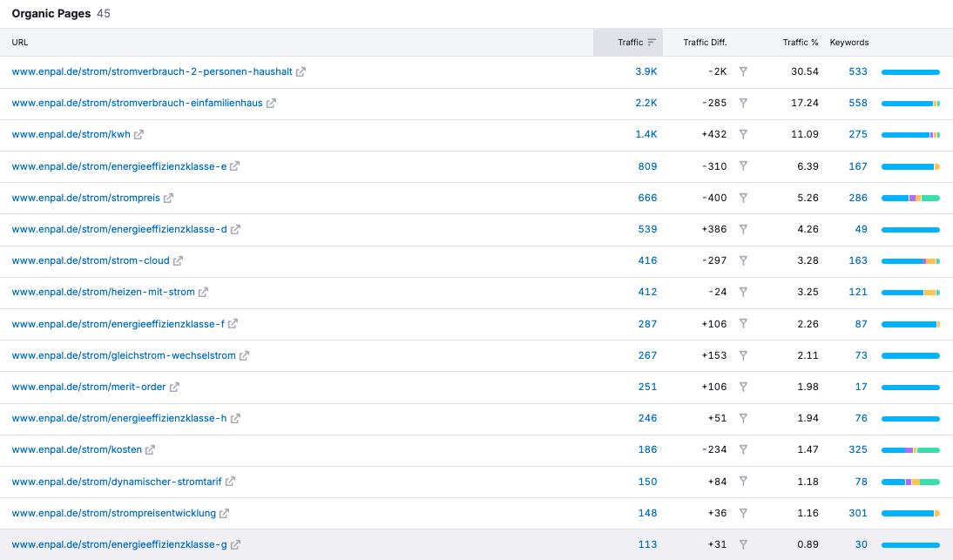Click the Traffic Diff. column header

click(x=705, y=43)
